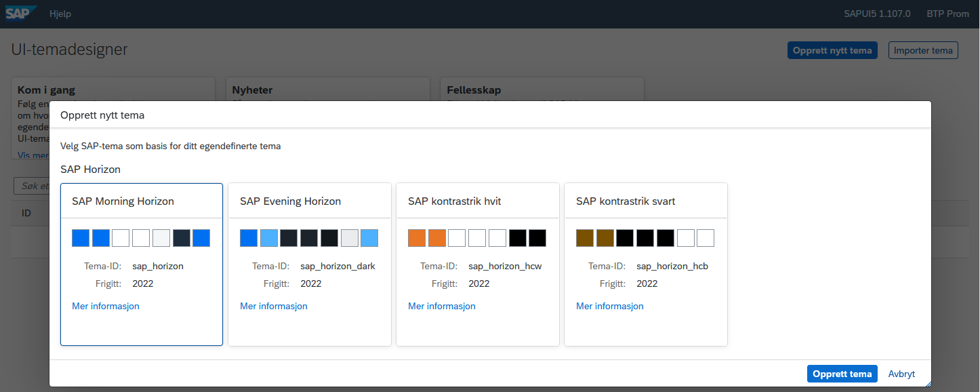Open Mer informasjon for SAP kontrastrik svart
Image resolution: width=980 pixels, height=392 pixels.
point(609,306)
